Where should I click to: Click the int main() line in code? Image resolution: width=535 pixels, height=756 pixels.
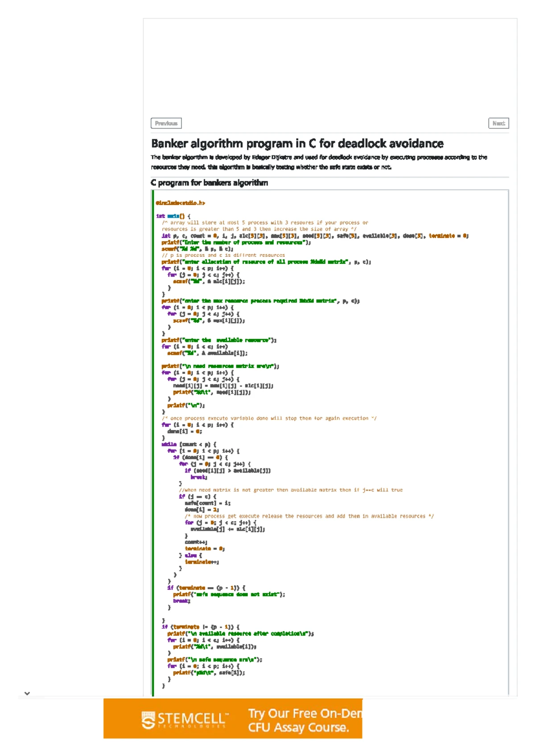pos(173,216)
